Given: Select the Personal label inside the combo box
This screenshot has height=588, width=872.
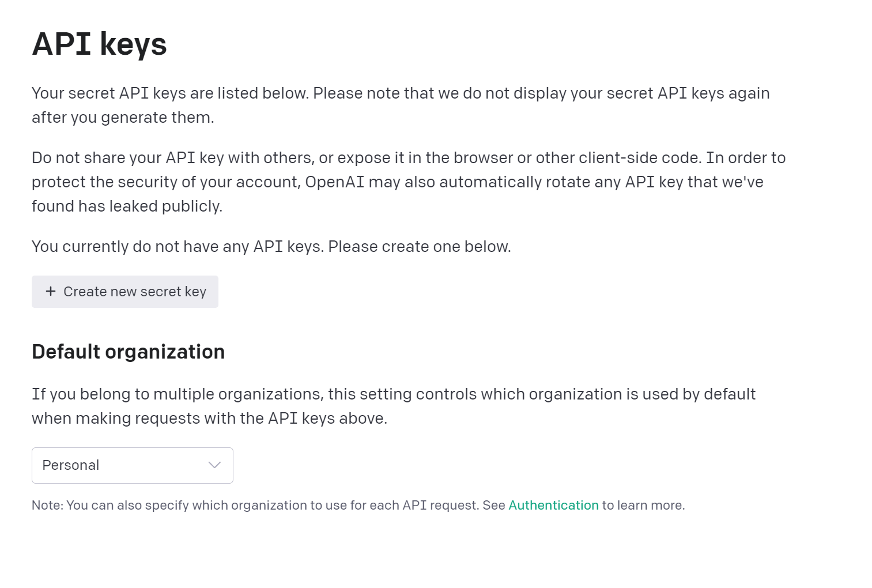Looking at the screenshot, I should (71, 465).
